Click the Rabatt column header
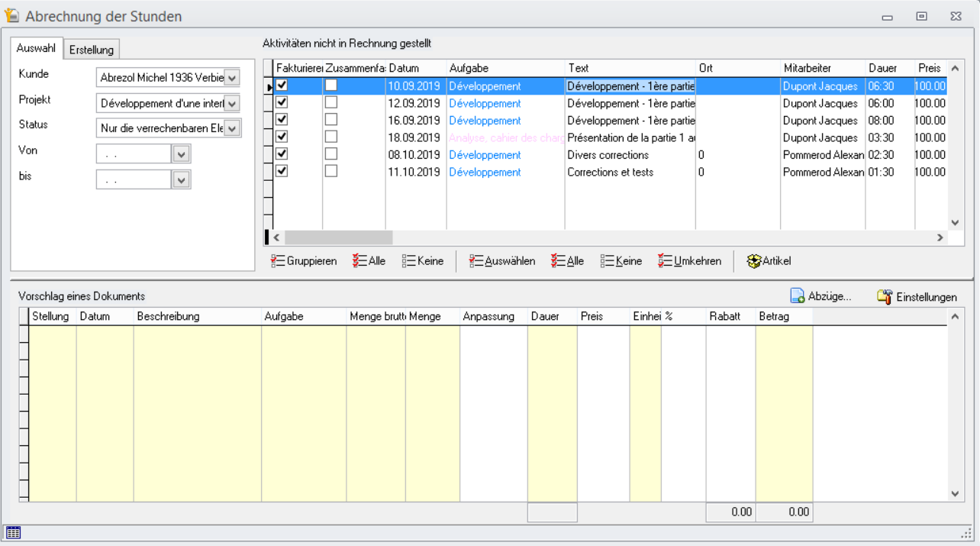Image resolution: width=980 pixels, height=546 pixels. [x=730, y=316]
